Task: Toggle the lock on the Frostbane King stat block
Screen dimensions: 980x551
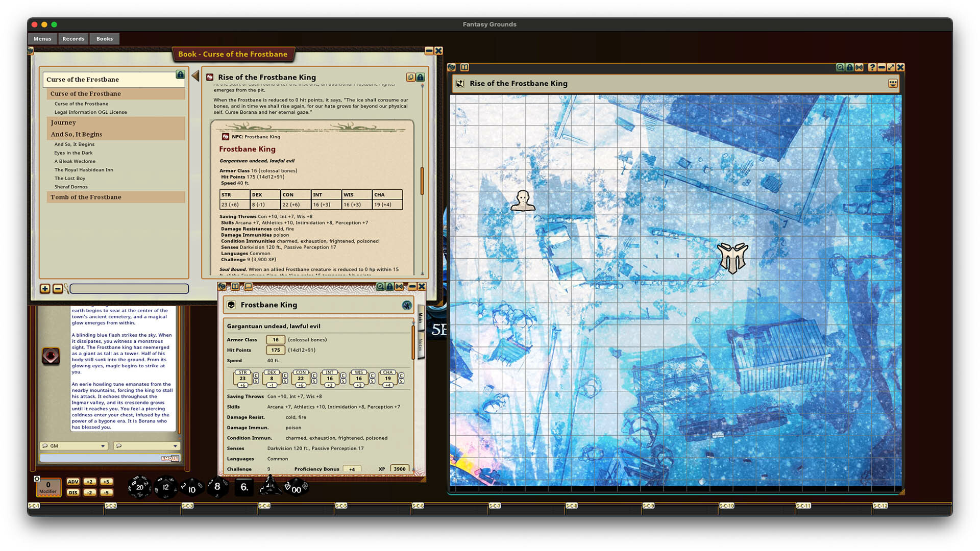Action: 389,287
